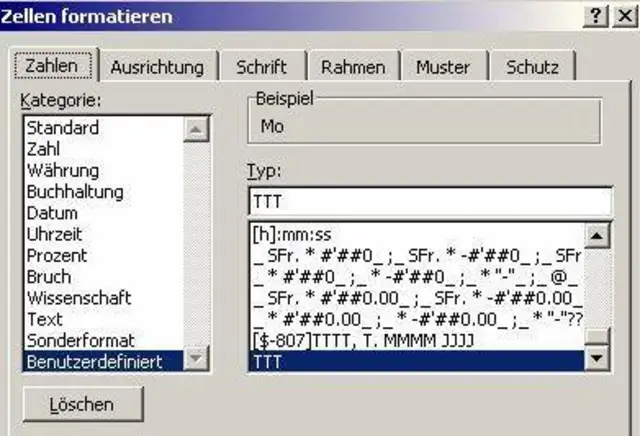Click Kategorie list scroll down arrow
Viewport: 640px width, 436px height.
tap(196, 358)
